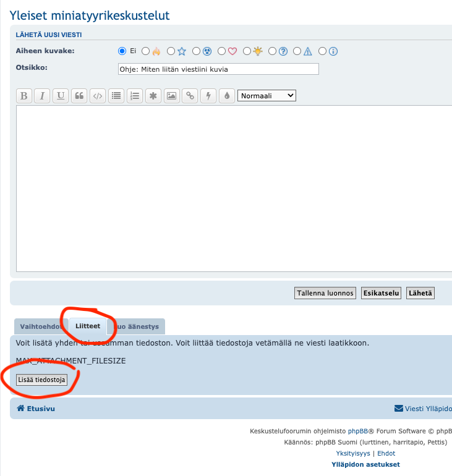The image size is (452, 476).
Task: Select the info topic icon radio
Action: 322,51
